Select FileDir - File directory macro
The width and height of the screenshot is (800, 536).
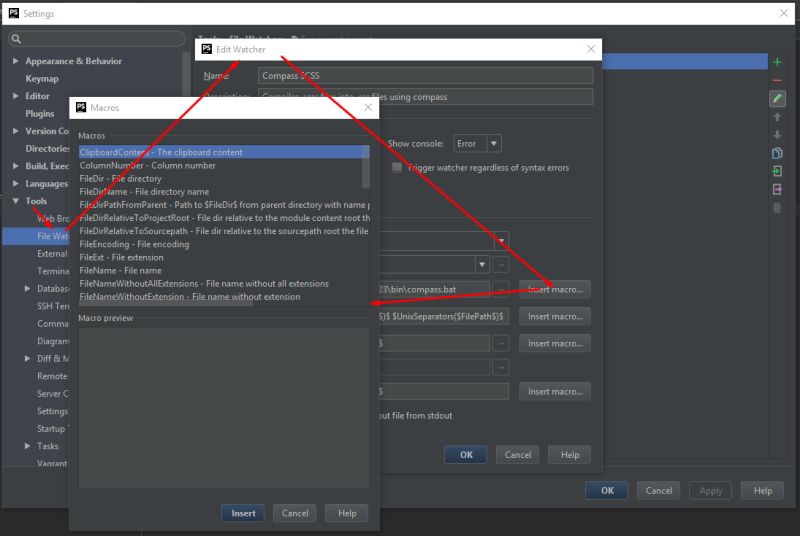[220, 178]
